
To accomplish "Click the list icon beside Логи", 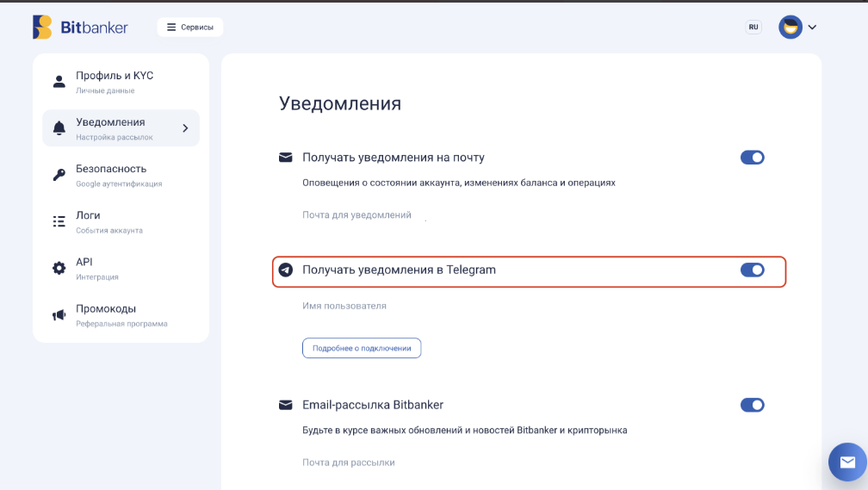I will [59, 221].
